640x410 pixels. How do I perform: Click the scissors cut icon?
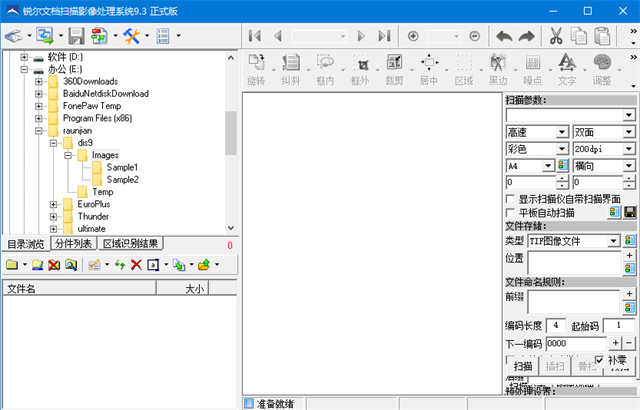[x=554, y=36]
